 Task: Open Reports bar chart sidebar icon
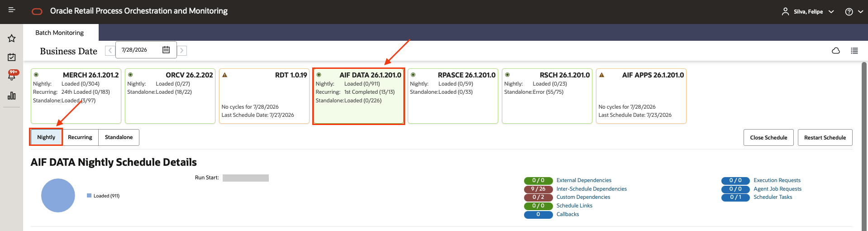[x=12, y=96]
